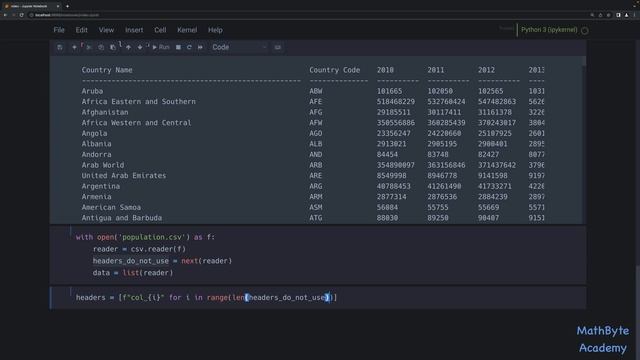Open the Edit menu

pos(82,30)
